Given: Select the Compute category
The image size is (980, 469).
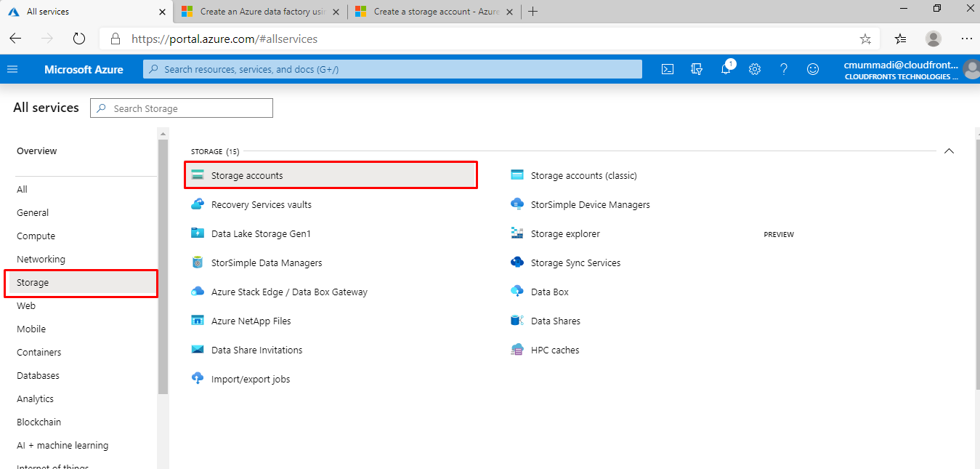Looking at the screenshot, I should point(36,236).
